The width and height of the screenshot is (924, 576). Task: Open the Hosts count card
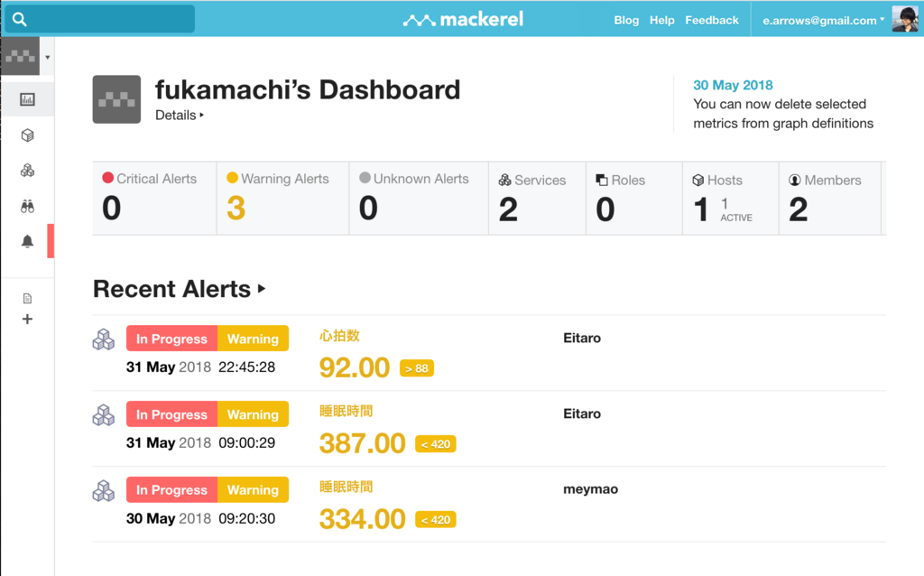(x=731, y=198)
